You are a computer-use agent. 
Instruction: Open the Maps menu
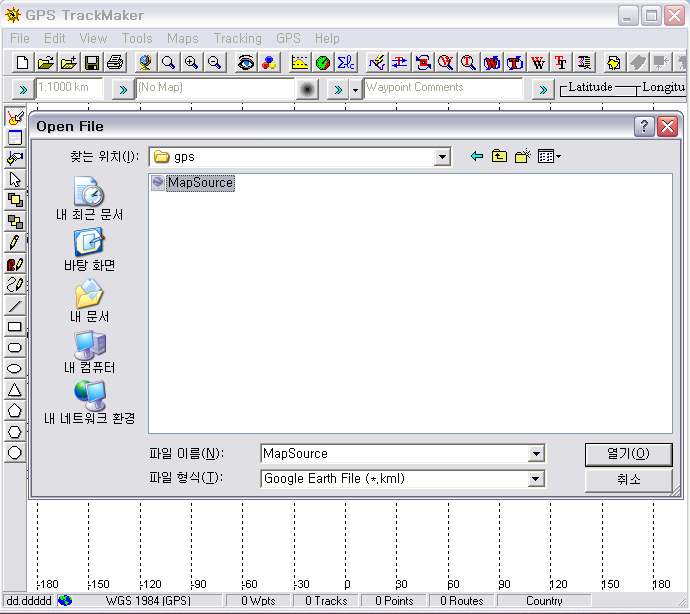[x=183, y=38]
